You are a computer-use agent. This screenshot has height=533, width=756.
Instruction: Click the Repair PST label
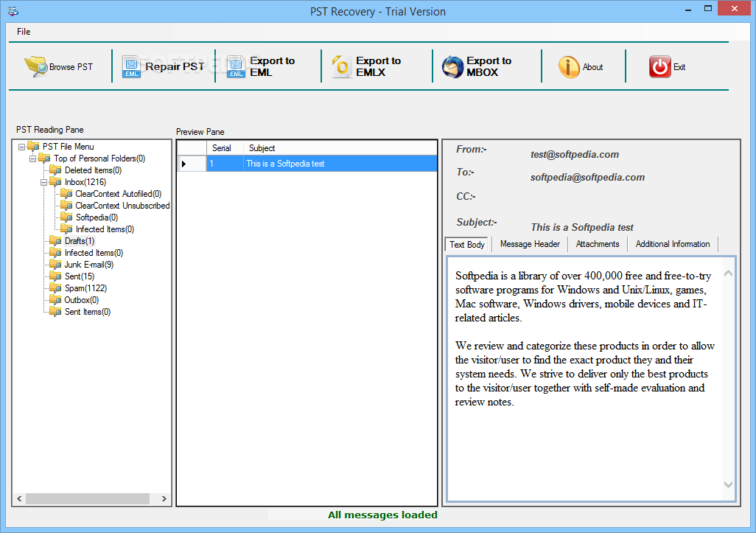(x=175, y=66)
